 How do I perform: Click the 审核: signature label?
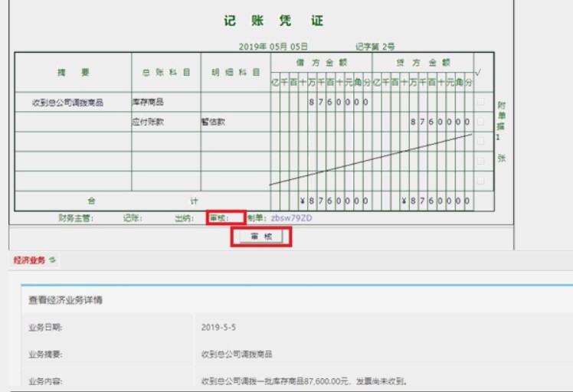218,218
